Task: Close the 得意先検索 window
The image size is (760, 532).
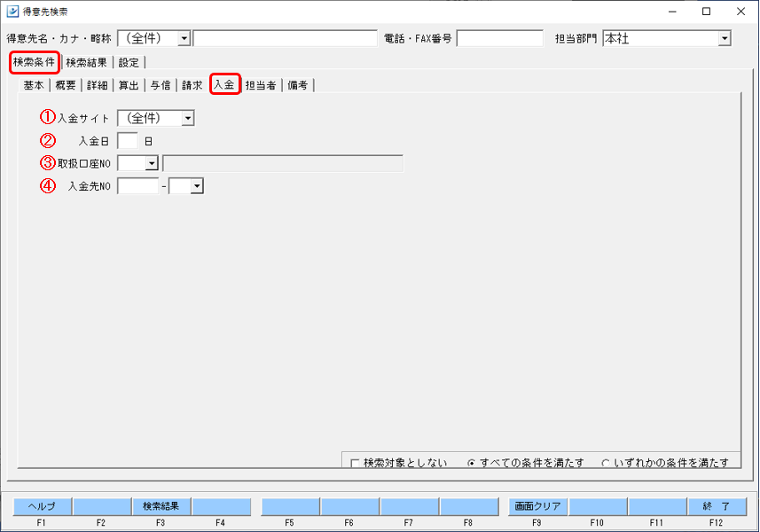Action: [740, 12]
